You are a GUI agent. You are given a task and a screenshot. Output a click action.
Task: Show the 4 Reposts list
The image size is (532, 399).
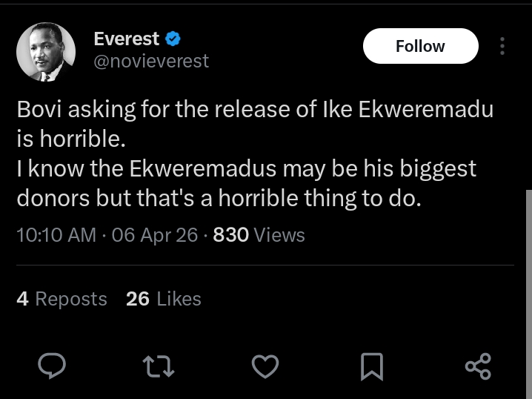(61, 299)
